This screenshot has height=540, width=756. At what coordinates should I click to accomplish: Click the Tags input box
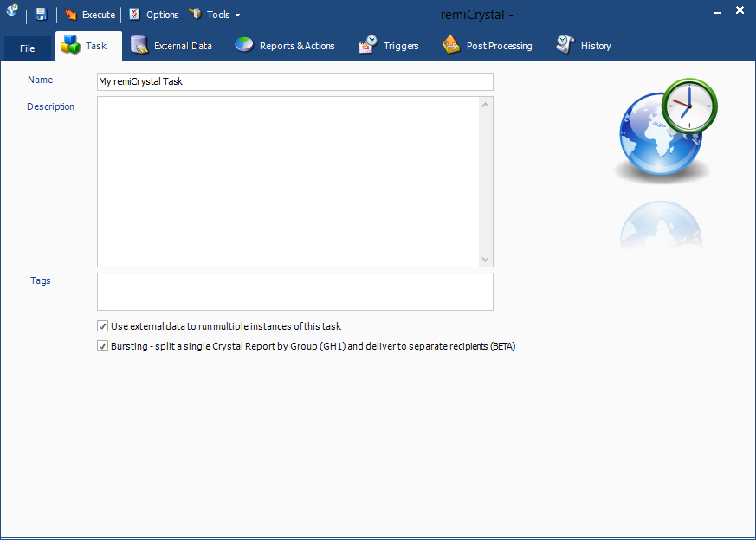click(295, 292)
